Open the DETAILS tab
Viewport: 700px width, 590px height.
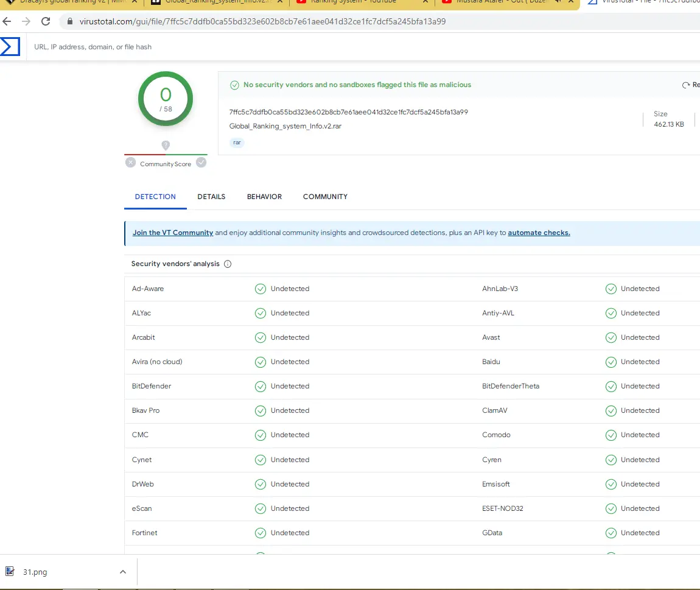(211, 197)
